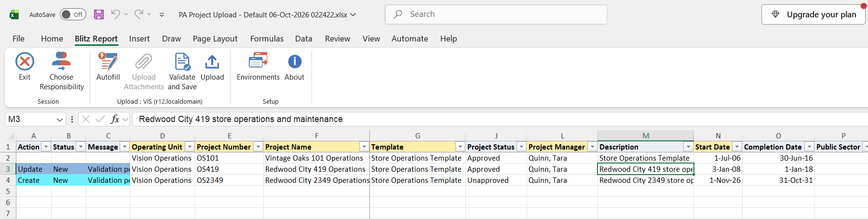Switch to the Page Layout tab
This screenshot has width=868, height=219.
pos(215,39)
